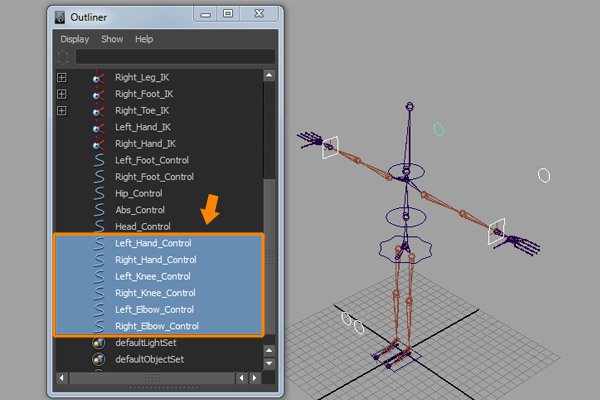Image resolution: width=600 pixels, height=400 pixels.
Task: Select Right_Leg_IK in the Outliner
Action: coord(142,78)
